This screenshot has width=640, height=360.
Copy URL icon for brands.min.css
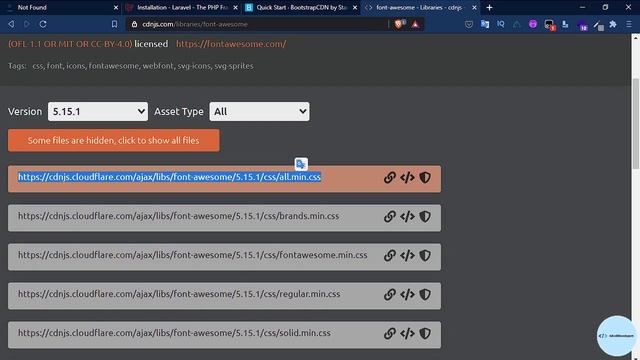point(390,216)
